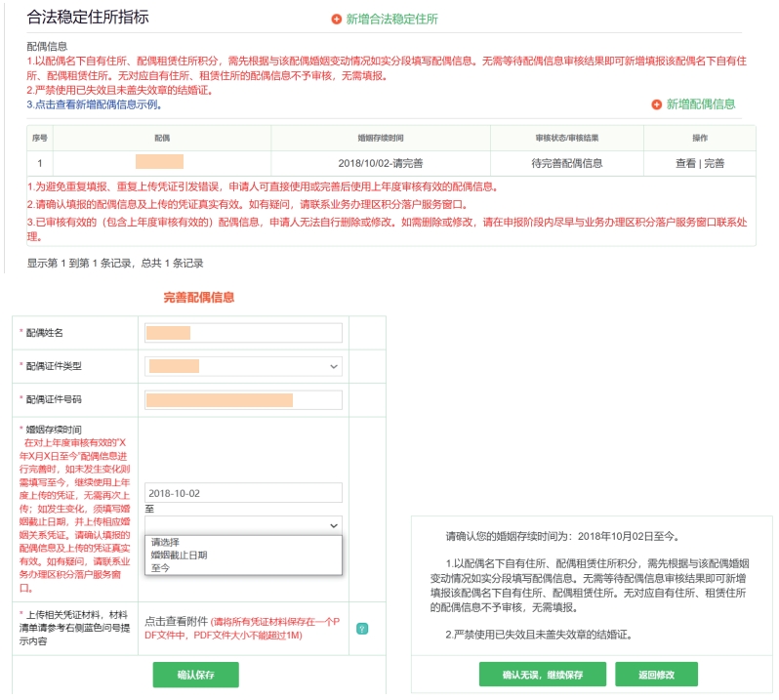Click 完善 in the spouse table row

714,163
